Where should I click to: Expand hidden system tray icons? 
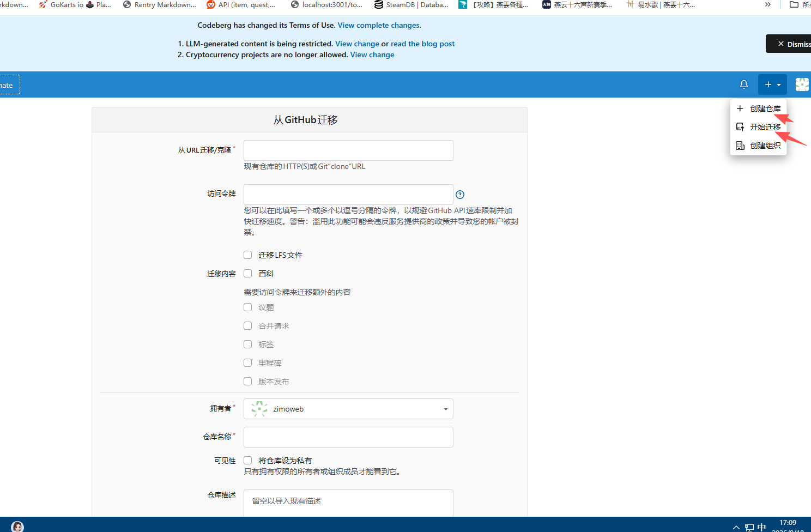pyautogui.click(x=736, y=527)
